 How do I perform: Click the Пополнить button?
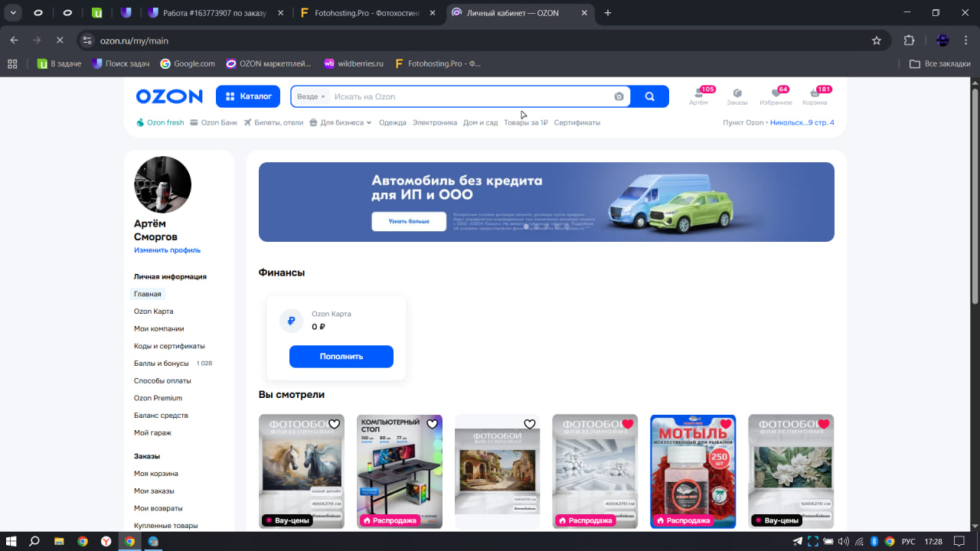tap(341, 357)
